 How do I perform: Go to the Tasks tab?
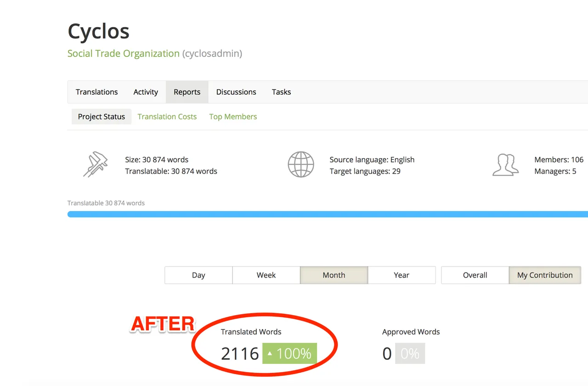coord(281,92)
